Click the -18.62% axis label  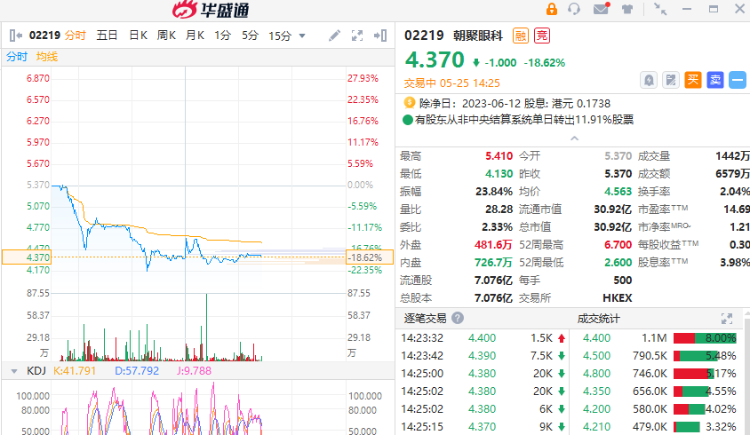[369, 257]
